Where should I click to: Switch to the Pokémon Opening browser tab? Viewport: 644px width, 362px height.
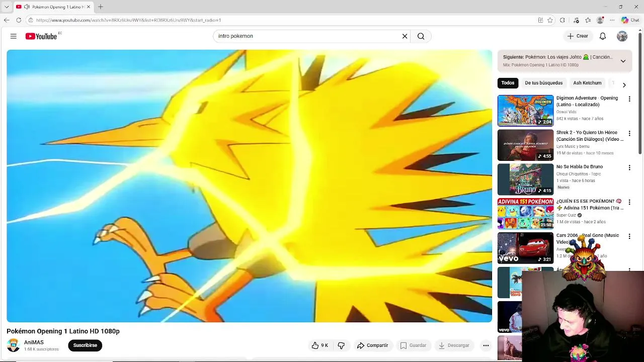point(53,7)
